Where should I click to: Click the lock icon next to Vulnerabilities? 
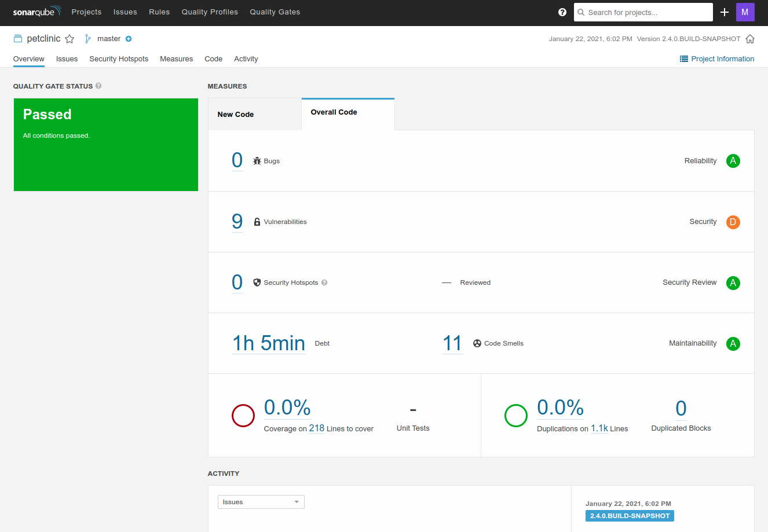[257, 221]
